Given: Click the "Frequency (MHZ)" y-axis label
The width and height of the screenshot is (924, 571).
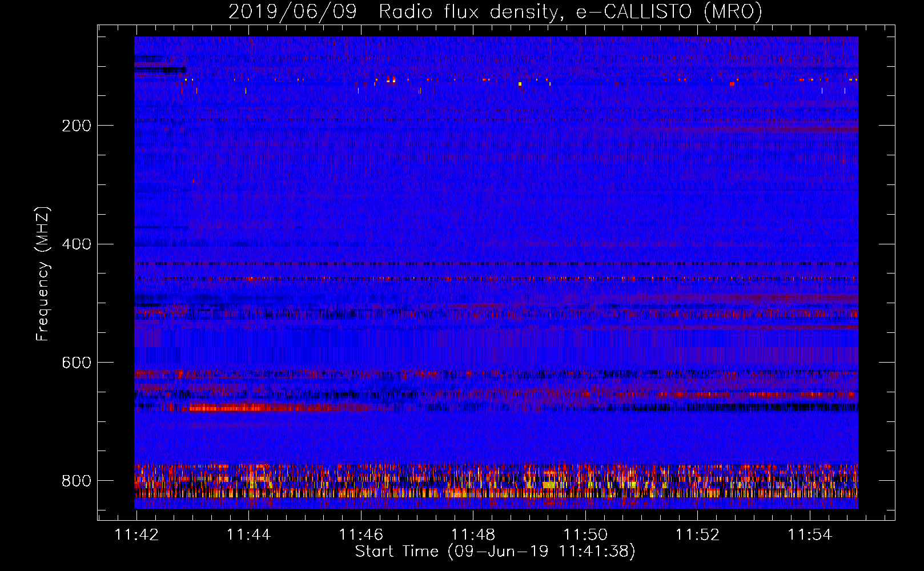Looking at the screenshot, I should point(43,274).
